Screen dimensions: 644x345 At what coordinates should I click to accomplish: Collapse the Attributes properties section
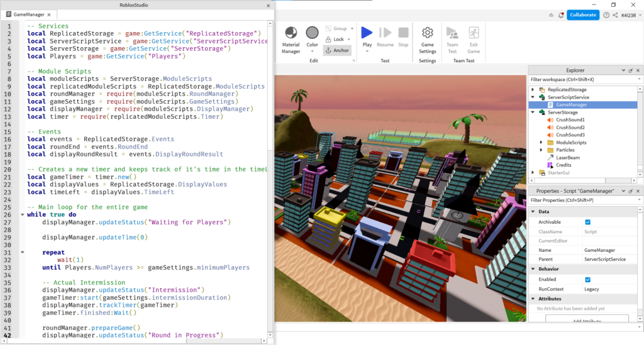point(533,298)
